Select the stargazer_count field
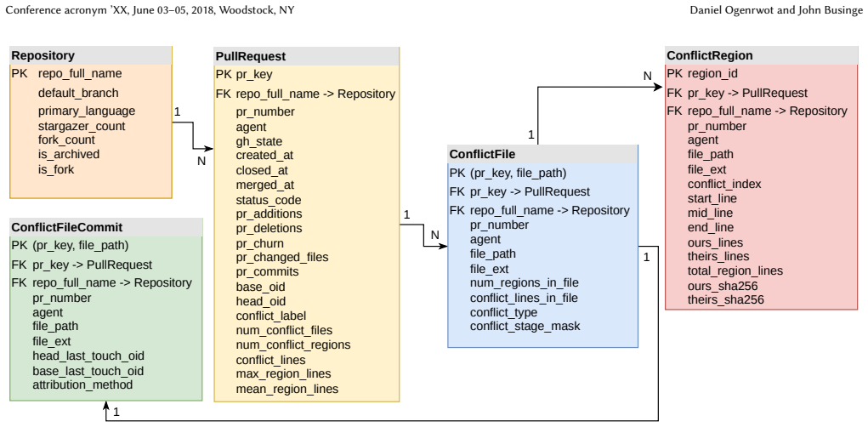The height and width of the screenshot is (427, 868). click(x=82, y=126)
